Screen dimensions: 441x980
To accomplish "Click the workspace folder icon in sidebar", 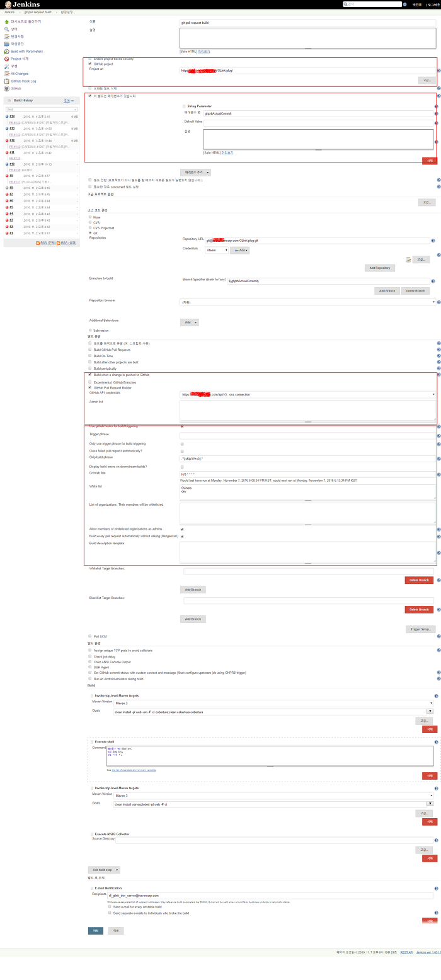I will click(6, 44).
